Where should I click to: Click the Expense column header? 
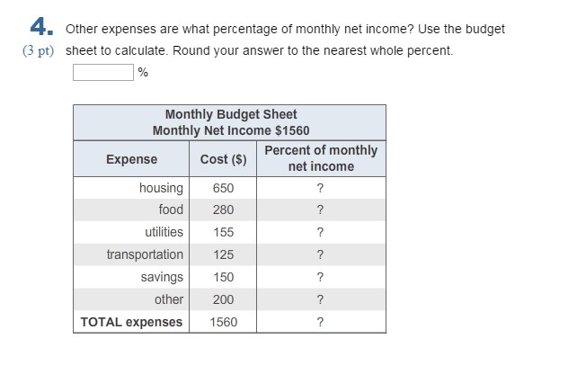pyautogui.click(x=131, y=159)
